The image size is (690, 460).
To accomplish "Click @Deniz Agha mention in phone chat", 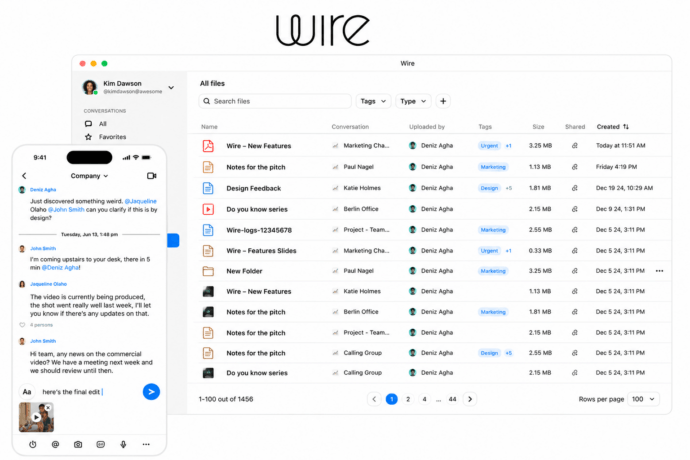I will click(61, 267).
